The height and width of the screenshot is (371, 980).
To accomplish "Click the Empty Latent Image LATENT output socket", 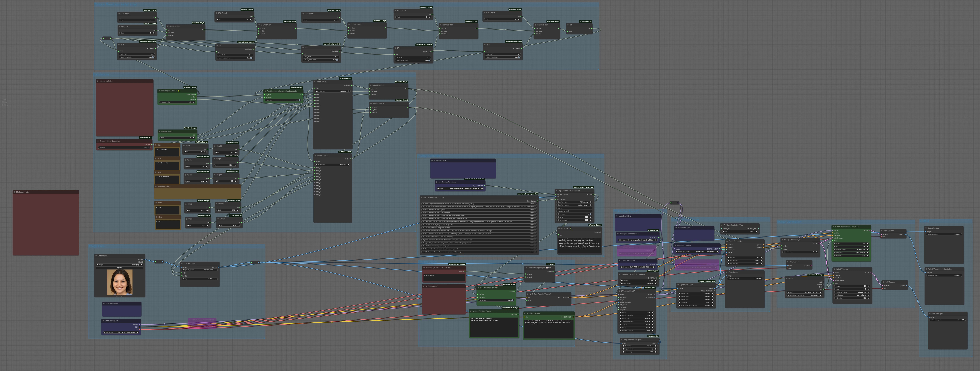I will 819,243.
